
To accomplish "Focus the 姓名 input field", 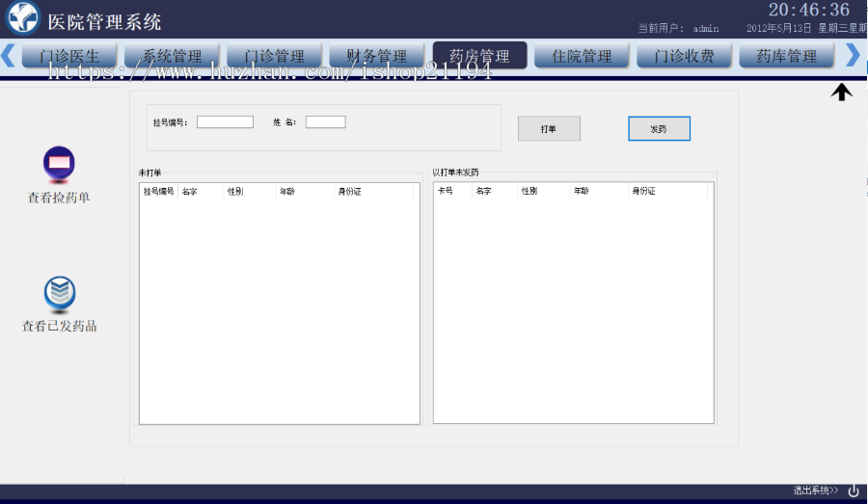I will [326, 121].
